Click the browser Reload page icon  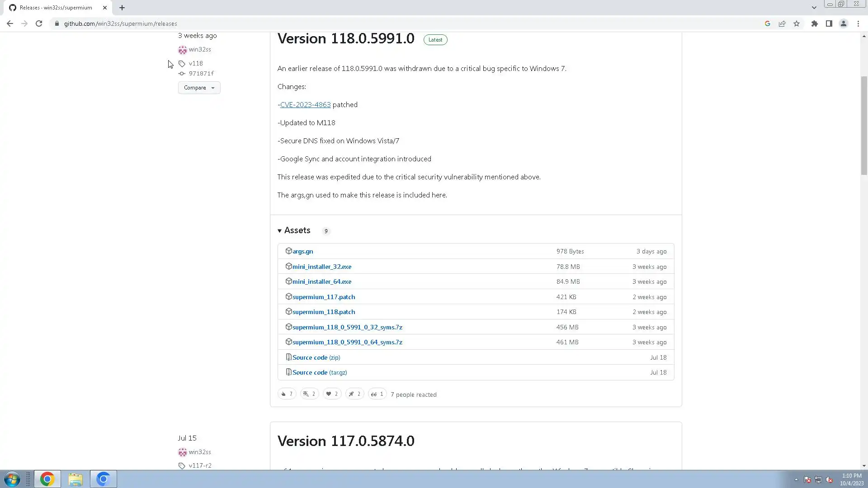(x=39, y=23)
